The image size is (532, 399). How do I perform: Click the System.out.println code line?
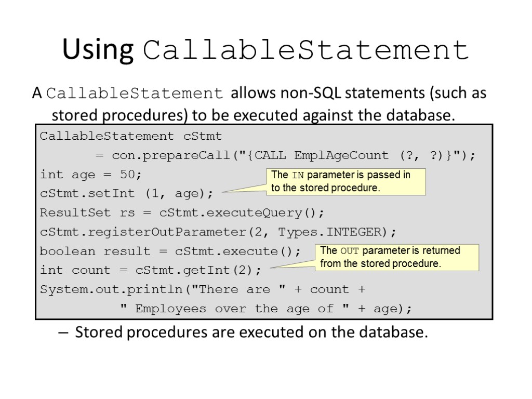click(203, 289)
